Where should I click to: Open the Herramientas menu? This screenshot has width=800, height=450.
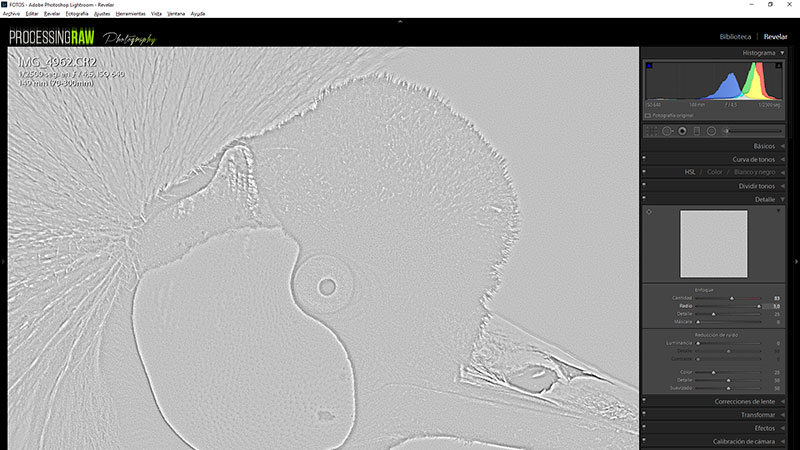[x=130, y=14]
